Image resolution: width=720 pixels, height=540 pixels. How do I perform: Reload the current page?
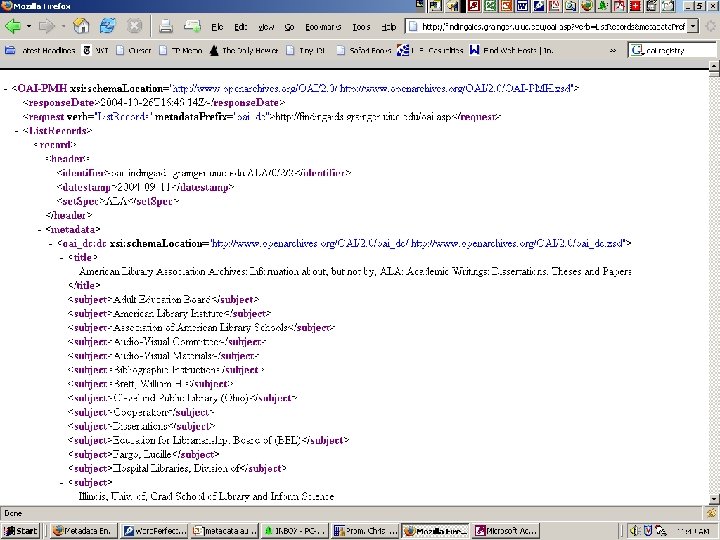(x=107, y=26)
